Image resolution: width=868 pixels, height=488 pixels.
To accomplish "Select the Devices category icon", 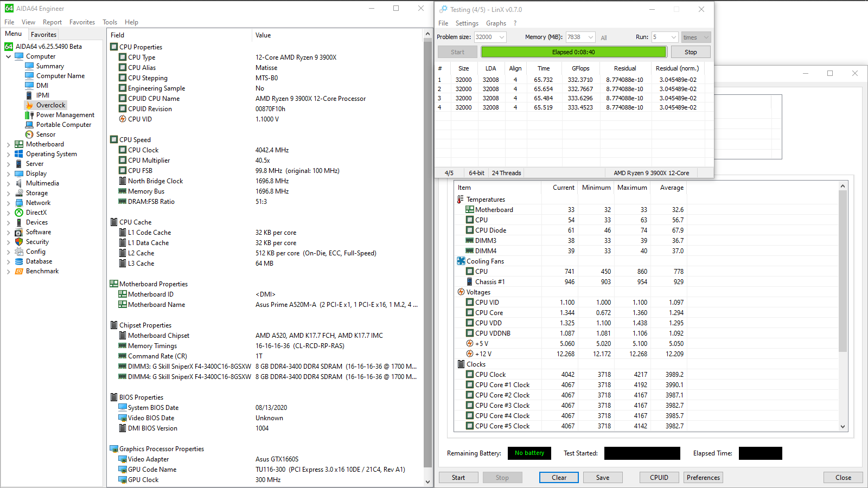I will [19, 222].
